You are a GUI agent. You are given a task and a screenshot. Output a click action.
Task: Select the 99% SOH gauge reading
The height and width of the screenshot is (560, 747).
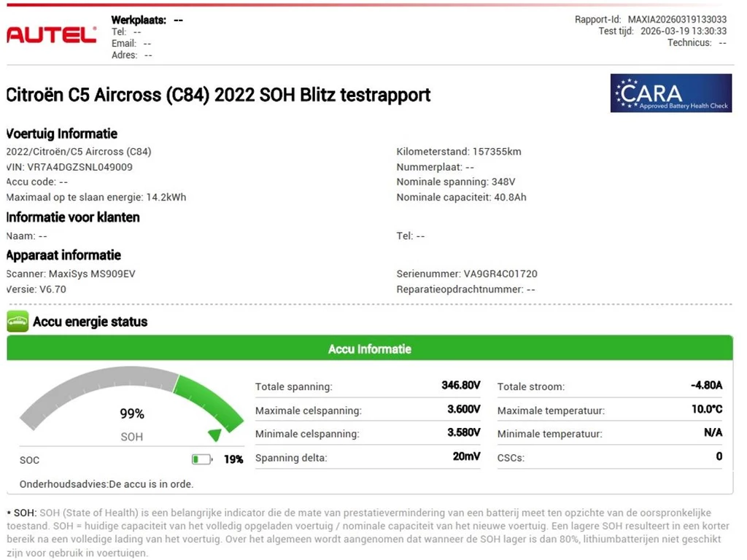click(132, 413)
